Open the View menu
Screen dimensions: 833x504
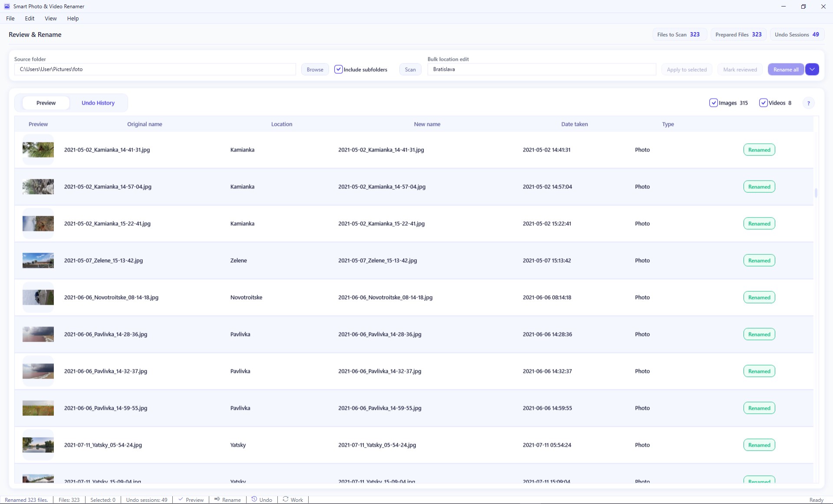pos(51,18)
